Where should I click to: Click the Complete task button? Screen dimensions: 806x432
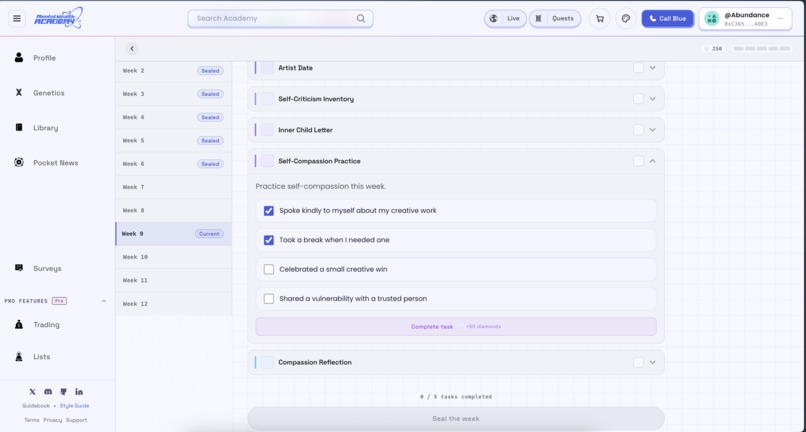tap(456, 327)
